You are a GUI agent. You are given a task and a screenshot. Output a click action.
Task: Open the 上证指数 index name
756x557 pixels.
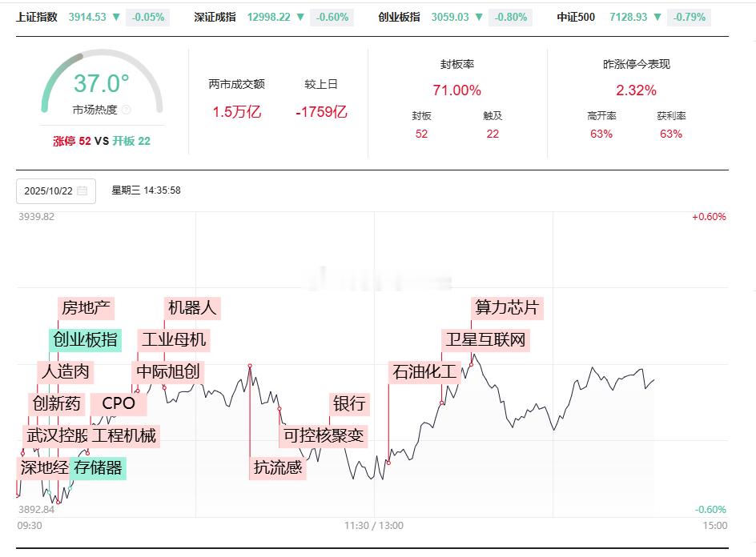(37, 18)
